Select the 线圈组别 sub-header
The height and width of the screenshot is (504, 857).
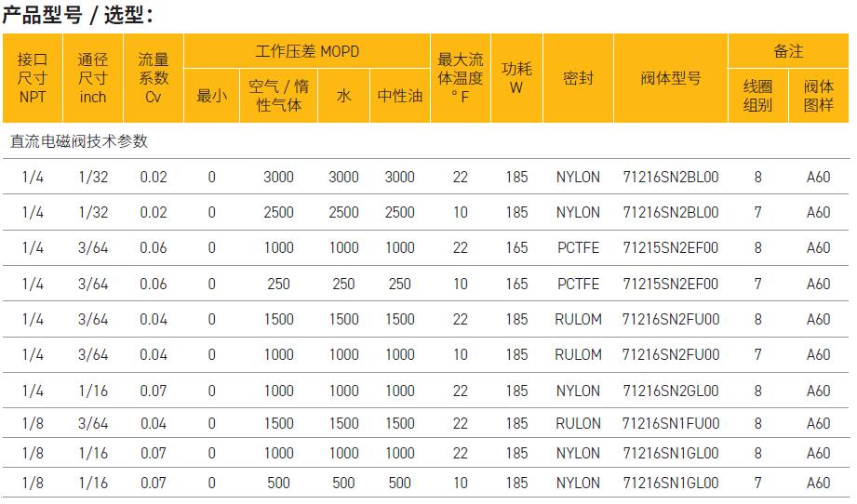click(x=758, y=96)
